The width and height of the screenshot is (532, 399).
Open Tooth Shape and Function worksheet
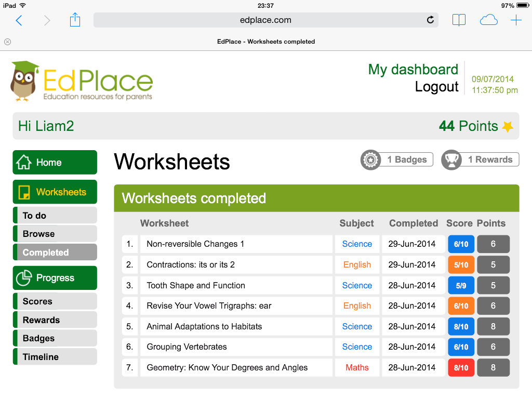196,285
